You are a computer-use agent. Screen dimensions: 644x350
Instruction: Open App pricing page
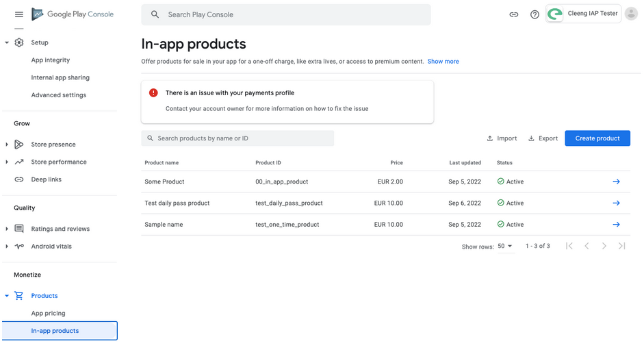(48, 314)
